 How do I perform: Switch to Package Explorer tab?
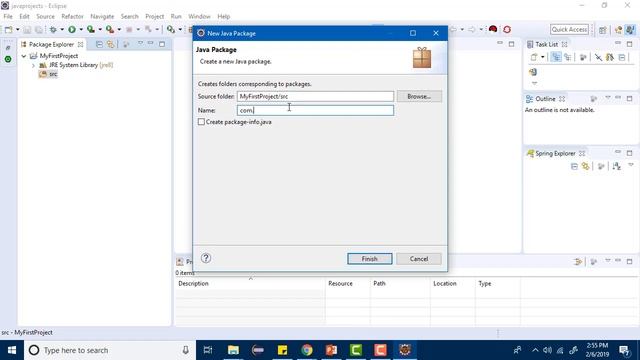point(52,44)
